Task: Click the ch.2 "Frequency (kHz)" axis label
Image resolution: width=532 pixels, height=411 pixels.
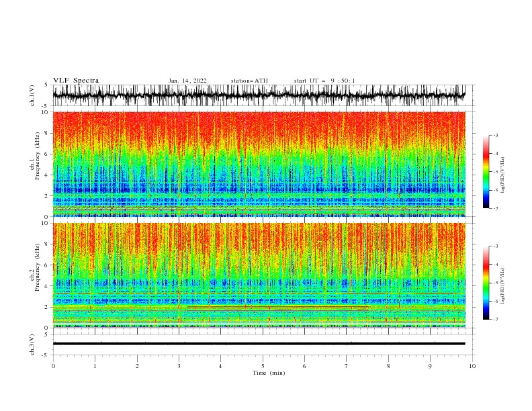Action: point(38,267)
